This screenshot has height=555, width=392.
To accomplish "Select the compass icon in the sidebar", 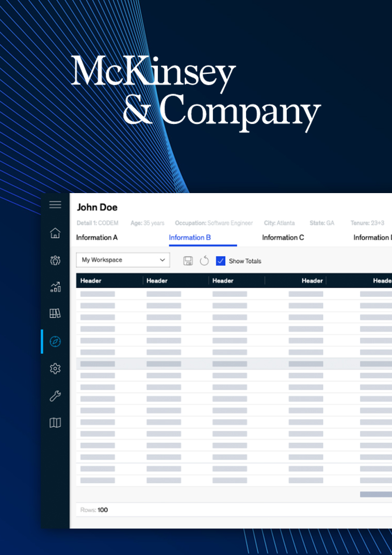I will tap(55, 341).
